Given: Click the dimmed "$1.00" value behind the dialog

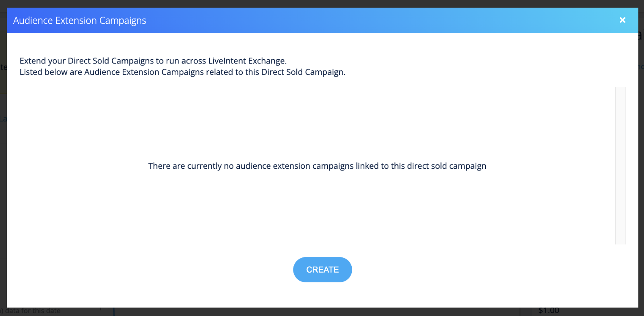Looking at the screenshot, I should (x=549, y=311).
